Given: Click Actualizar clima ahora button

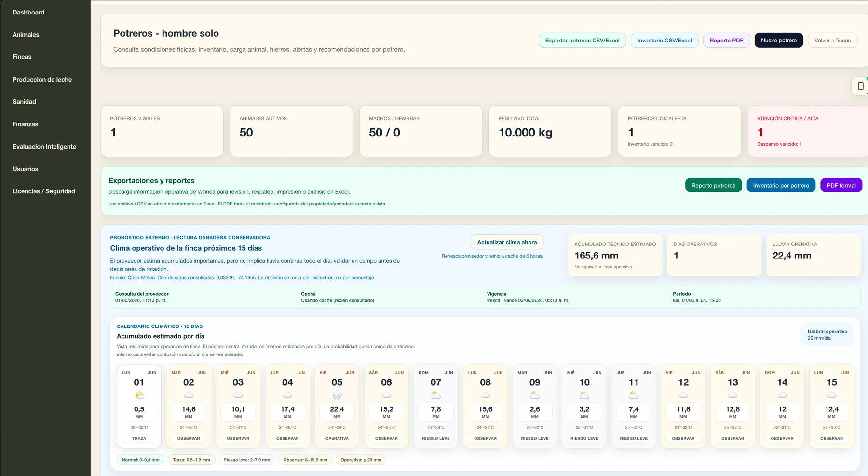Looking at the screenshot, I should tap(507, 242).
